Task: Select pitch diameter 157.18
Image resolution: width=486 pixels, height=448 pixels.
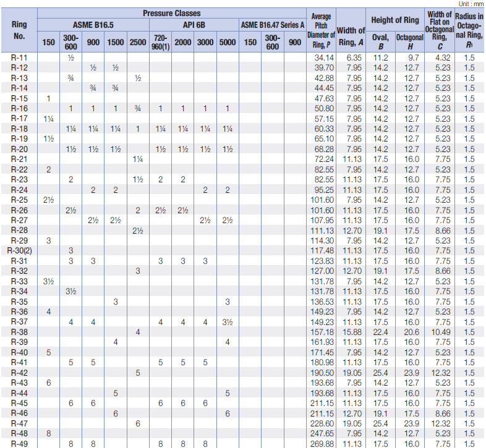Action: [322, 332]
